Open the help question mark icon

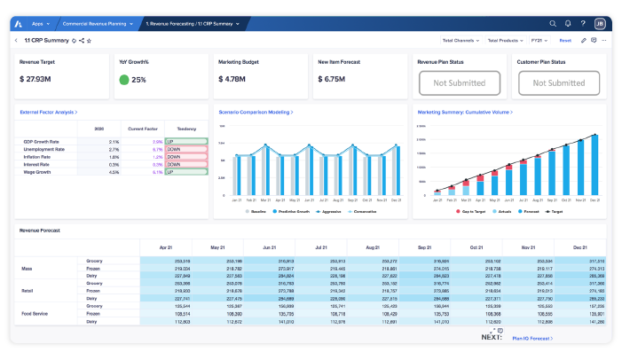click(583, 24)
